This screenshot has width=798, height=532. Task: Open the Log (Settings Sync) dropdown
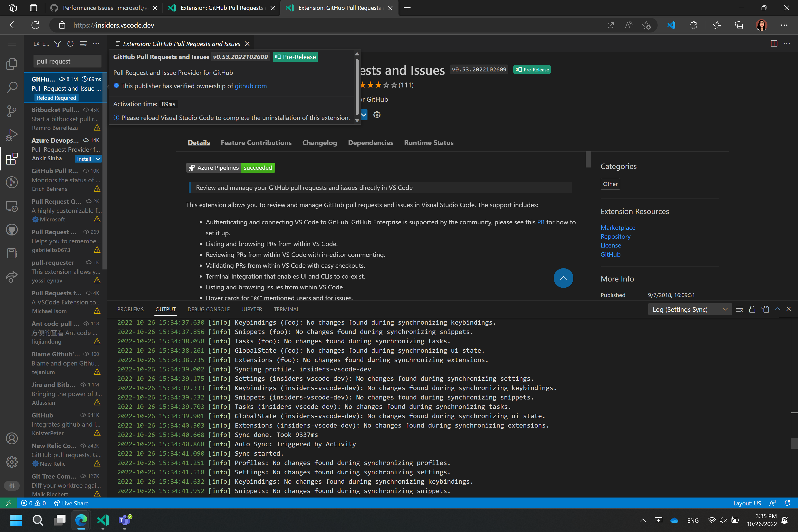tap(689, 309)
